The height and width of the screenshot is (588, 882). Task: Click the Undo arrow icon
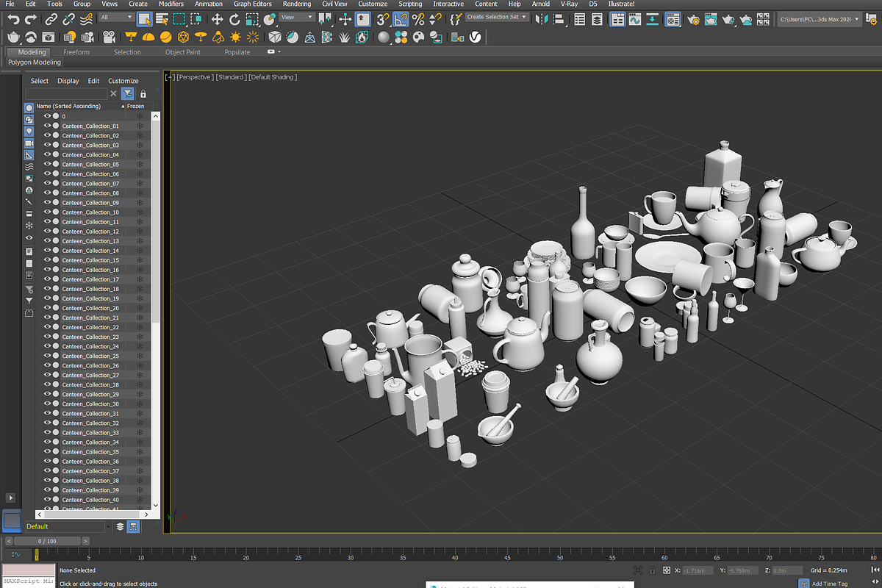(x=13, y=20)
